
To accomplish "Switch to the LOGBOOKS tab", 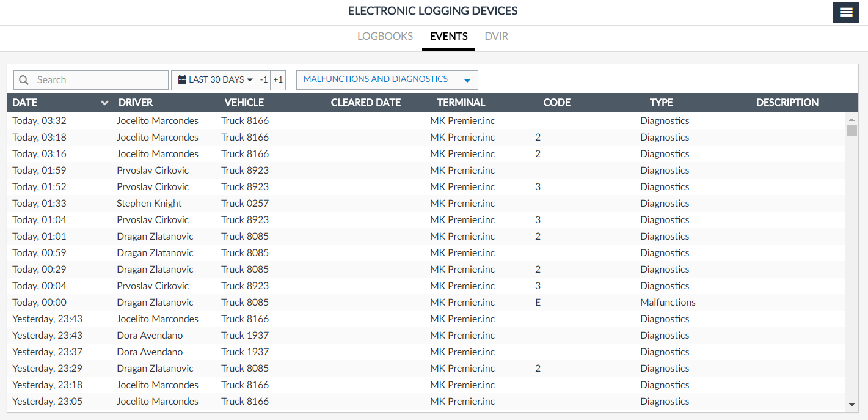I will pos(385,36).
